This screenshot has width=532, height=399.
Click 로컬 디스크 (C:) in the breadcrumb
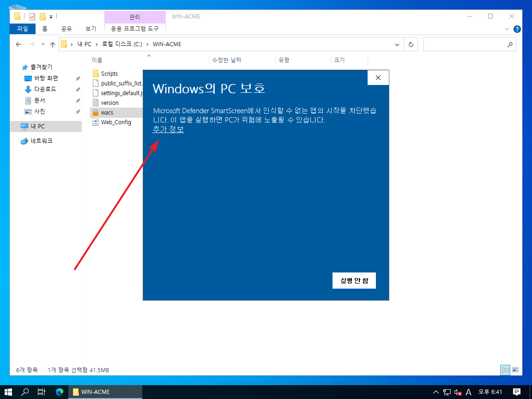pyautogui.click(x=122, y=44)
